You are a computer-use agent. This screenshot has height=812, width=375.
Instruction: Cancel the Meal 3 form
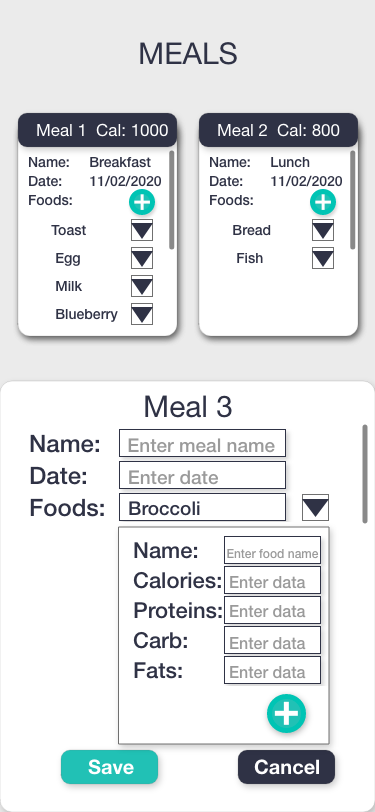[x=286, y=767]
